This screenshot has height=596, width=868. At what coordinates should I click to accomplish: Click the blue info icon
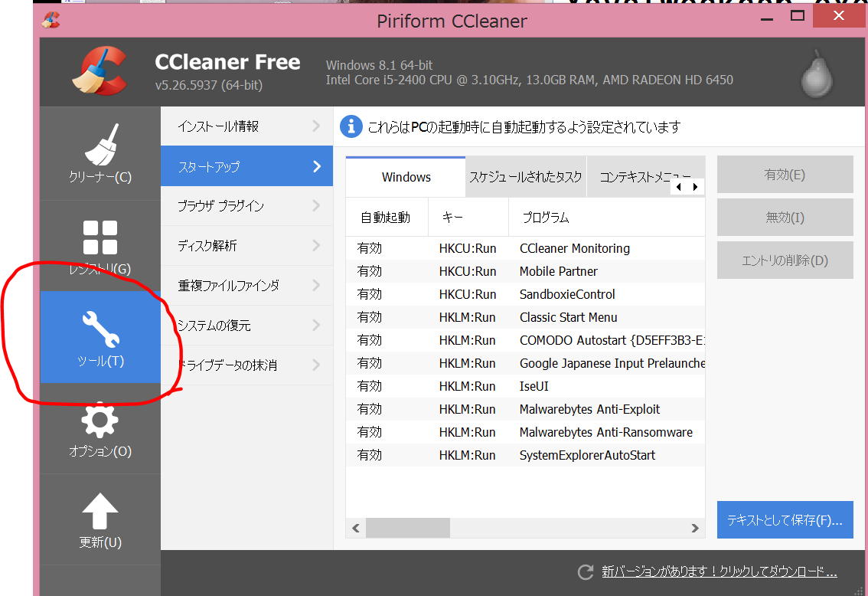[x=351, y=127]
